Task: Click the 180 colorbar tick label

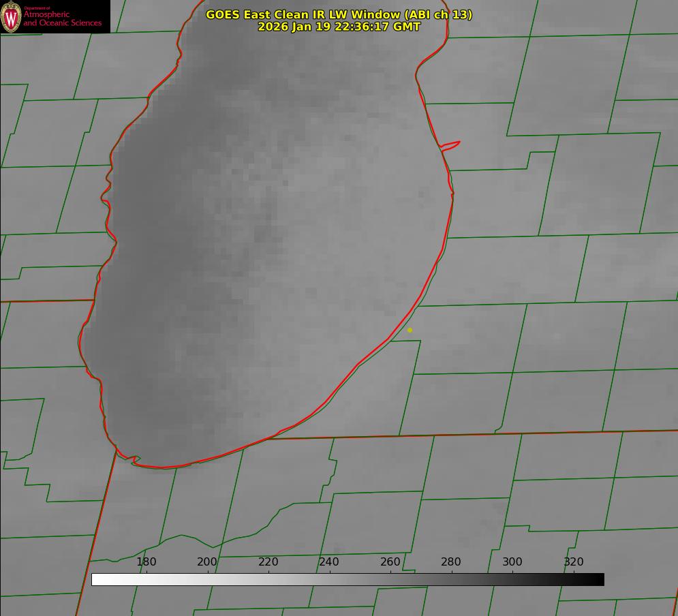Action: point(147,562)
